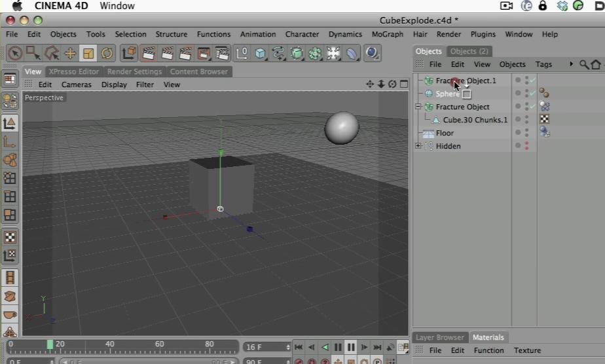The image size is (605, 364).
Task: Click frame 60 on the timeline ruler
Action: (x=159, y=344)
